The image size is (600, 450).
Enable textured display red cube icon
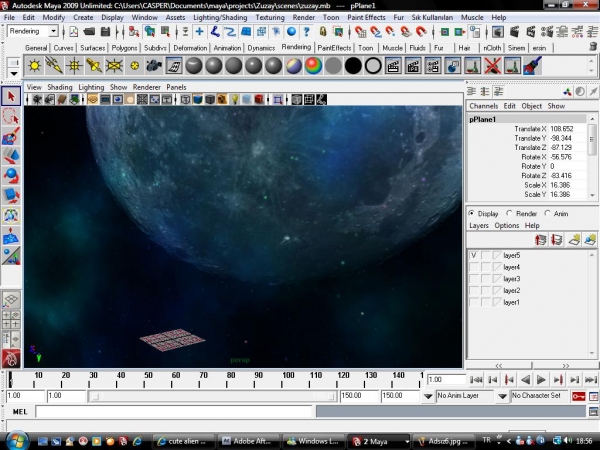pos(259,100)
